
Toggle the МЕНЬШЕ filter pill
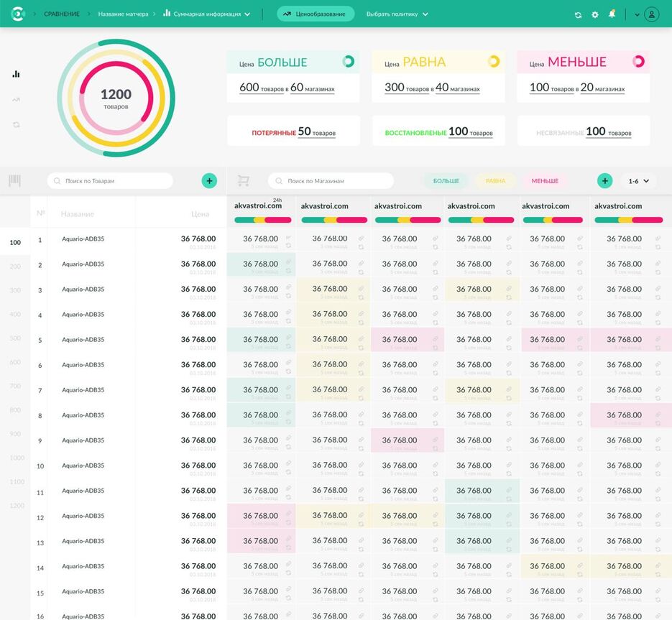[545, 181]
